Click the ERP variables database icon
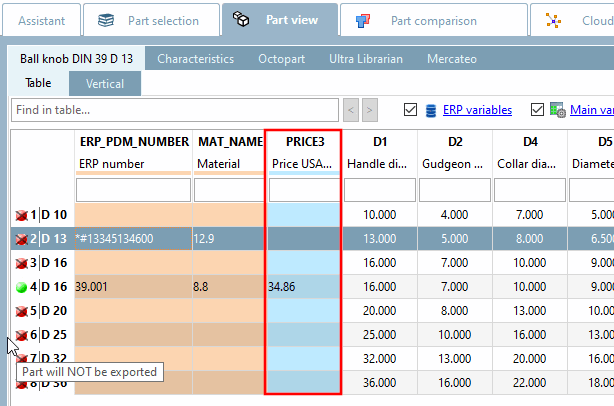 coord(432,110)
